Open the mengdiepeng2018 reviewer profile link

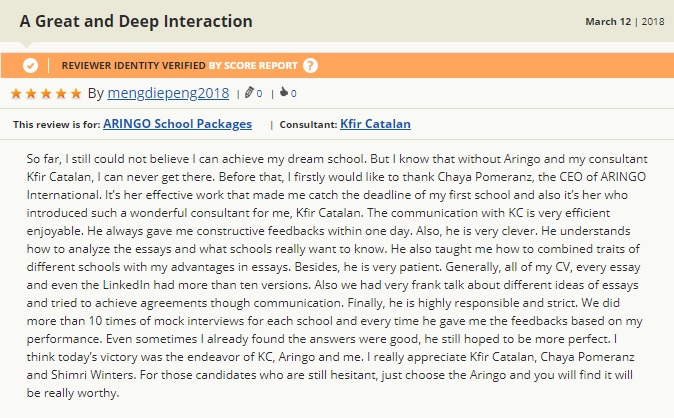point(168,93)
